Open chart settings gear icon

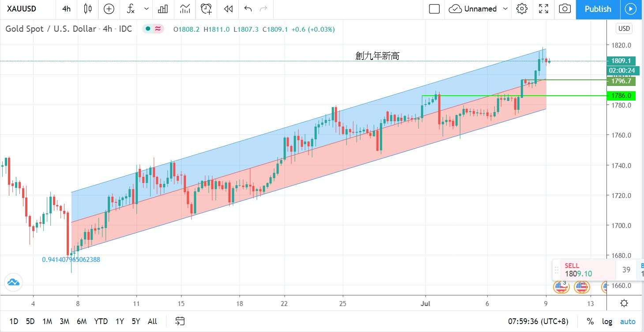(522, 9)
